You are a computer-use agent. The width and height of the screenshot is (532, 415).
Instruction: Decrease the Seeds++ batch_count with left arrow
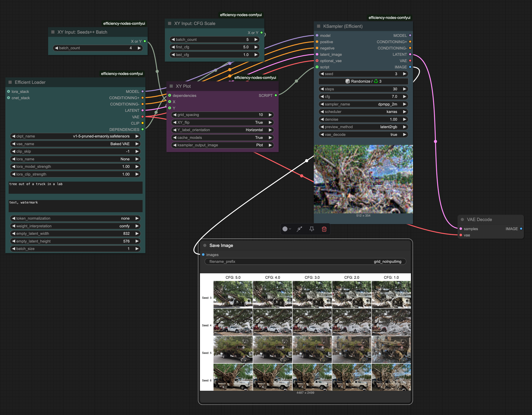56,48
